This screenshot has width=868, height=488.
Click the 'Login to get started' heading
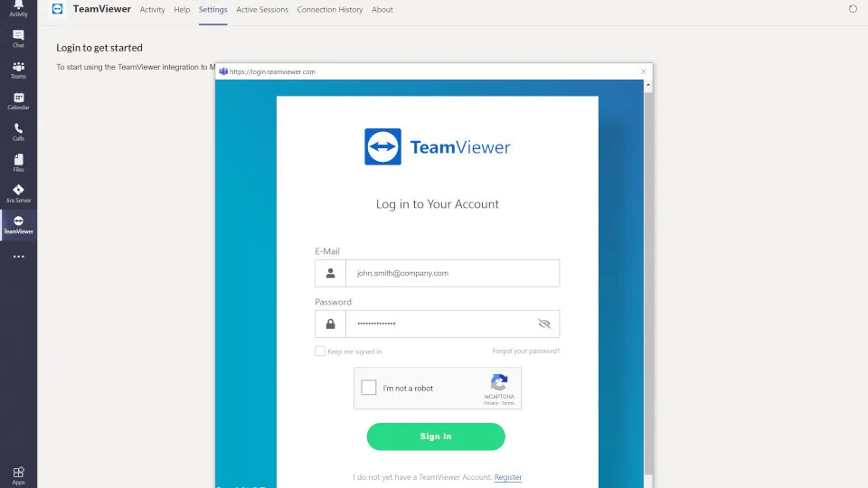(99, 48)
